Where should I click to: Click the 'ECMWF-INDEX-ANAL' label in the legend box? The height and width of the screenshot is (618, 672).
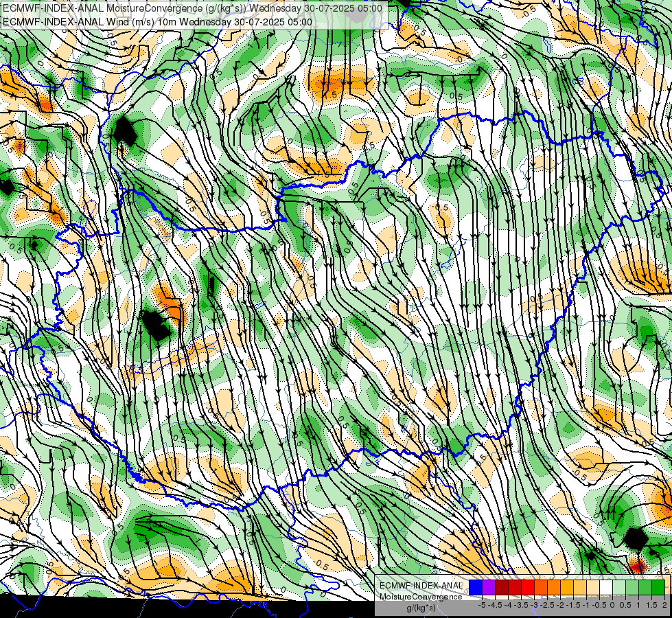click(x=421, y=586)
